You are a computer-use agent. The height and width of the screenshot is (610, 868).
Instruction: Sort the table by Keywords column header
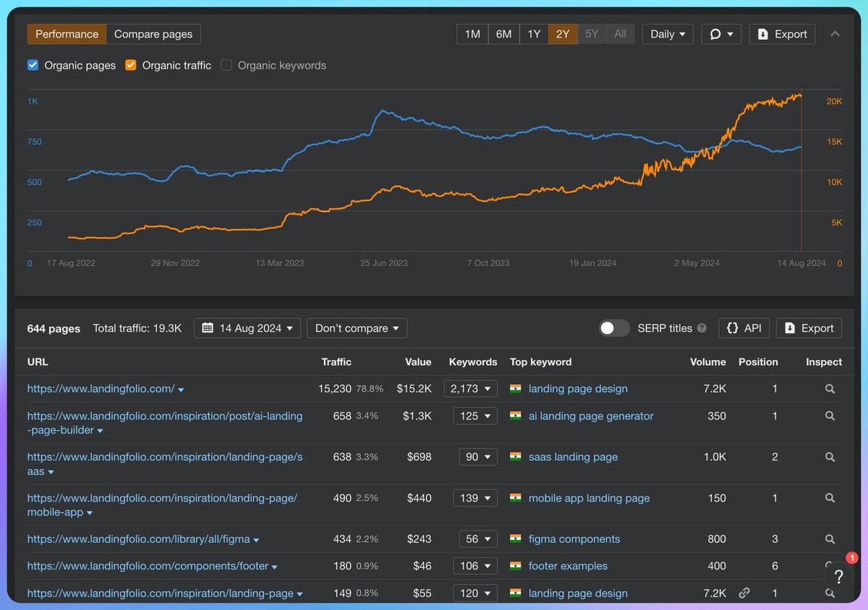473,362
